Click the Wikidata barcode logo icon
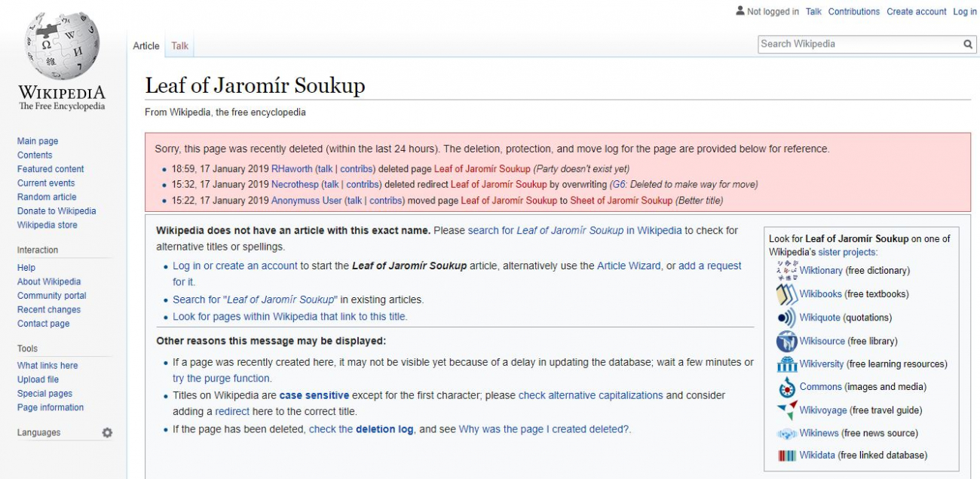 coord(787,456)
